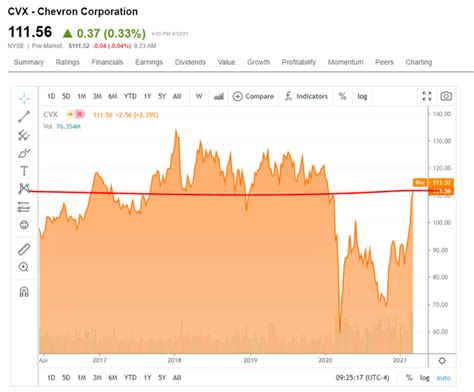Click the zoom-in magnifier tool

(24, 267)
